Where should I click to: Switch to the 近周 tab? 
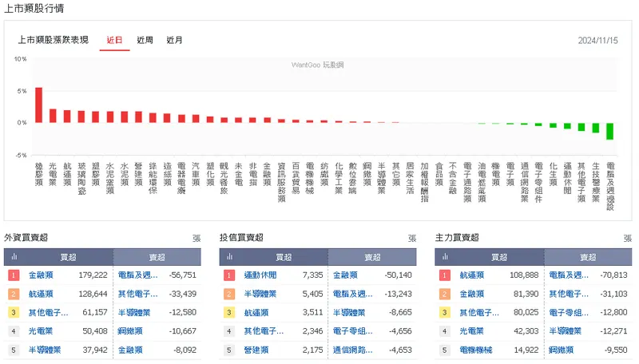145,40
